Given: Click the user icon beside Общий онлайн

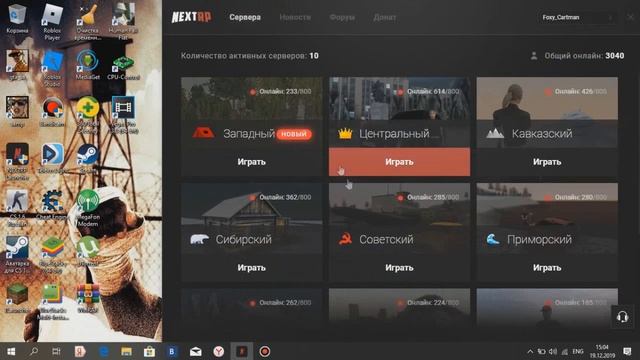Looking at the screenshot, I should tap(533, 56).
